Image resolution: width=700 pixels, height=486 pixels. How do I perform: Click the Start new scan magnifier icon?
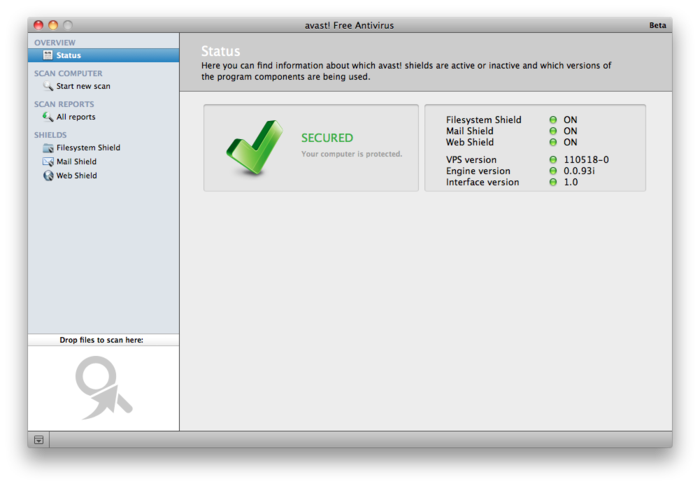click(48, 86)
